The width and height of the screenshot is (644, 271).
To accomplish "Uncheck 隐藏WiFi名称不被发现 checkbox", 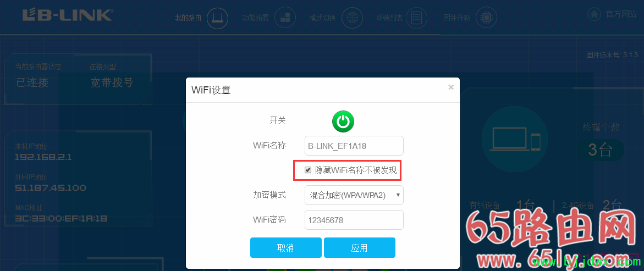I will coord(308,170).
